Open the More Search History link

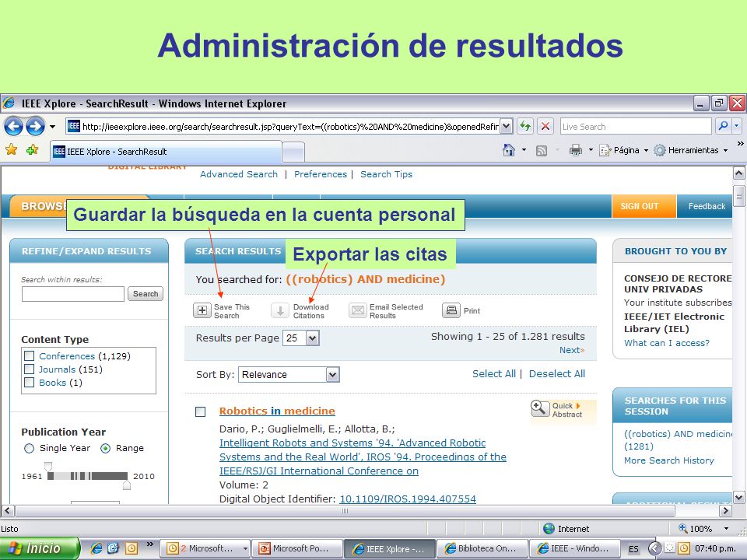tap(669, 460)
